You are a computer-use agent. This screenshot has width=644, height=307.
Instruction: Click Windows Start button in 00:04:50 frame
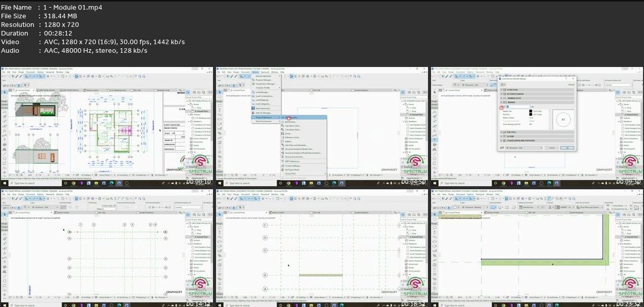(x=220, y=183)
